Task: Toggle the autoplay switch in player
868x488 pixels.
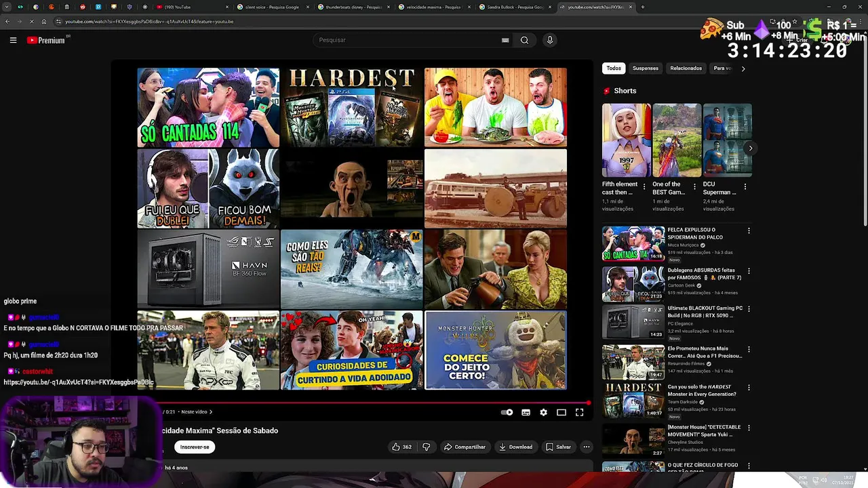Action: point(507,412)
